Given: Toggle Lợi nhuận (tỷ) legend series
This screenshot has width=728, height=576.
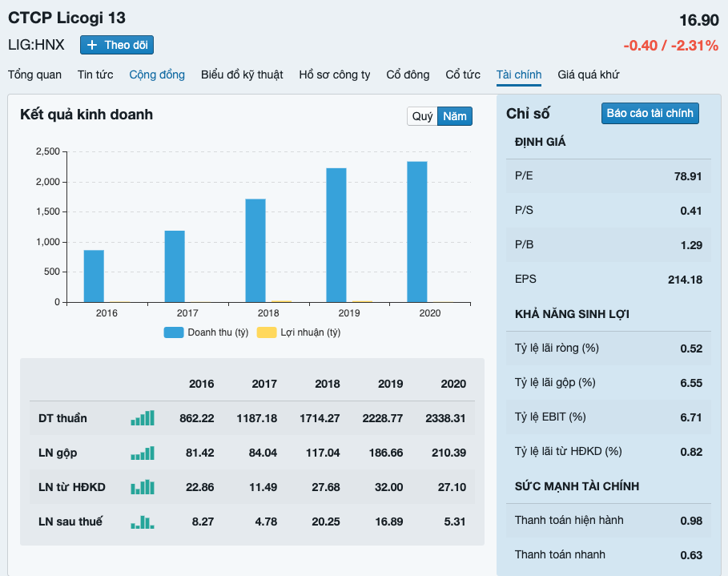Looking at the screenshot, I should pos(299,332).
